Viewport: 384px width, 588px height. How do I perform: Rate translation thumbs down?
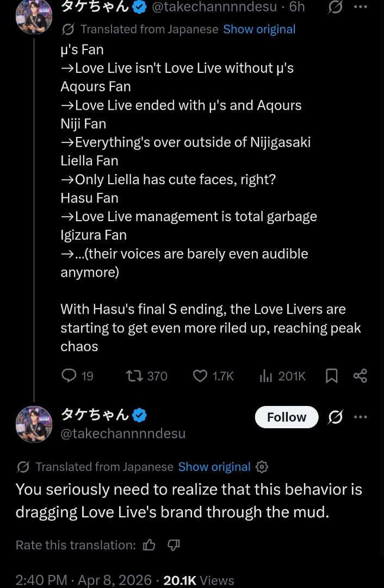(x=174, y=545)
